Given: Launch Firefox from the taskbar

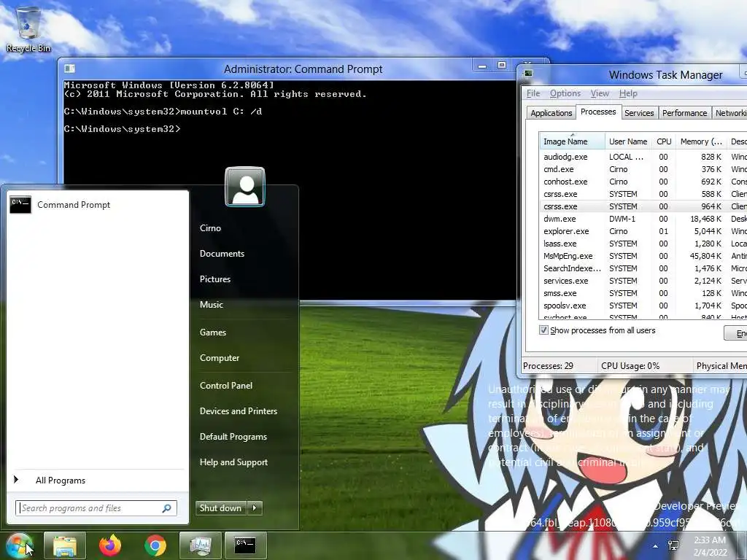Looking at the screenshot, I should [x=110, y=545].
